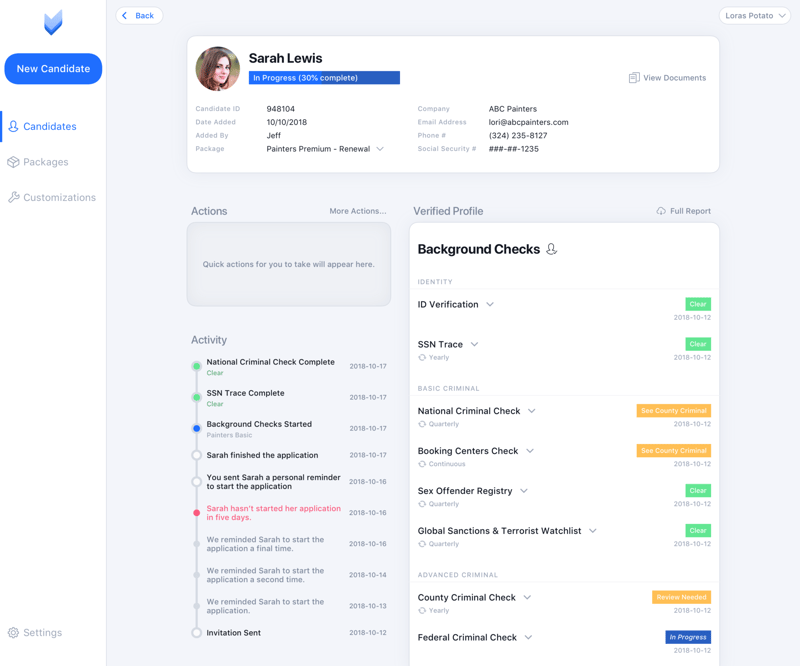Expand ID Verification details
Screen dimensions: 800x666
click(x=490, y=304)
